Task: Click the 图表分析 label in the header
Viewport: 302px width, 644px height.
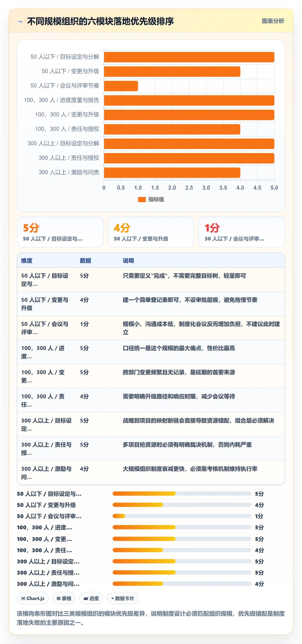Action: coord(273,21)
